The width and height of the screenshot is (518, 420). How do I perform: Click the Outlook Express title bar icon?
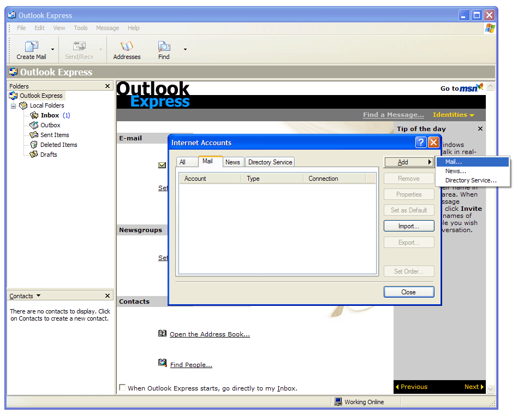click(12, 15)
